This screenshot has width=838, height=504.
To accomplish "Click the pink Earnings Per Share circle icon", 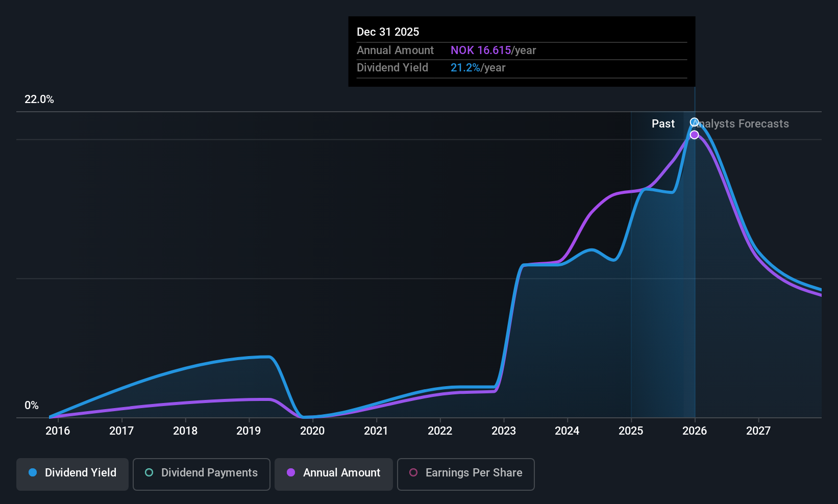I will coord(413,473).
